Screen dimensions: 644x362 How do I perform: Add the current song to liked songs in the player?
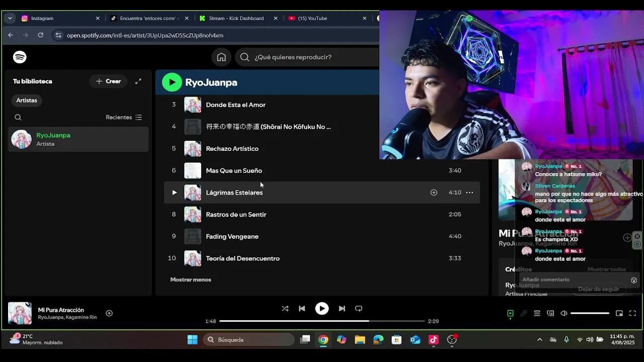(x=109, y=313)
